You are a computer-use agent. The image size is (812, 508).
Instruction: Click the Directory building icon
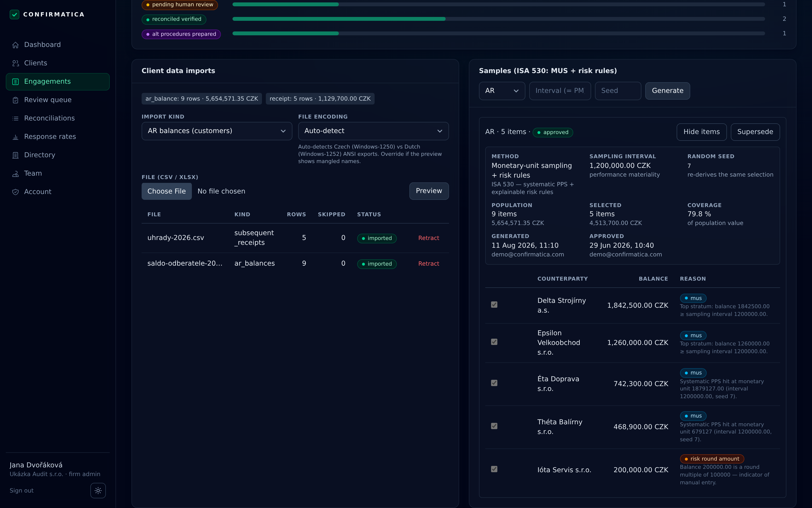15,155
